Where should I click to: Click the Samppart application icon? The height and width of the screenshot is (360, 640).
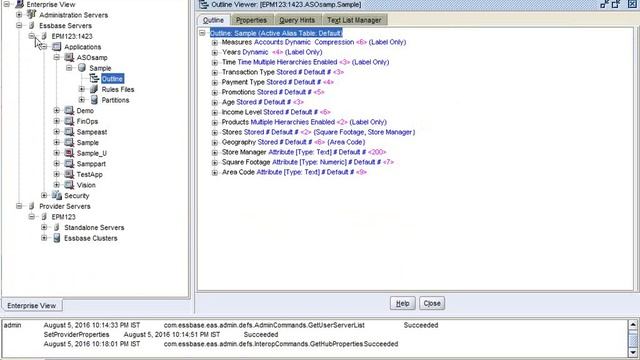pyautogui.click(x=69, y=163)
